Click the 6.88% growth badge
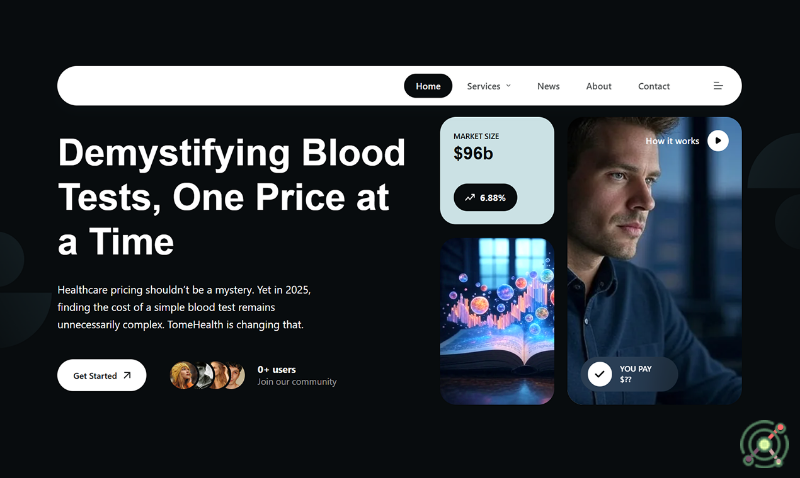 click(x=485, y=197)
